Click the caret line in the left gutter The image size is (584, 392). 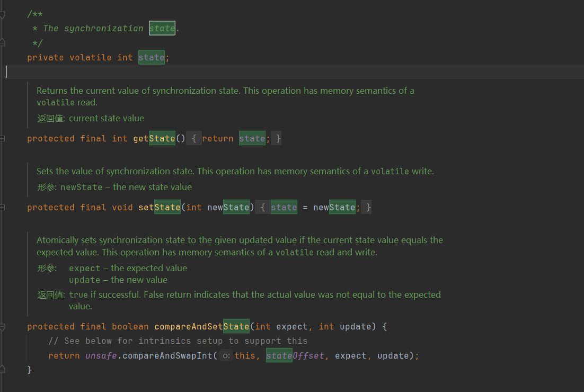tap(6, 71)
